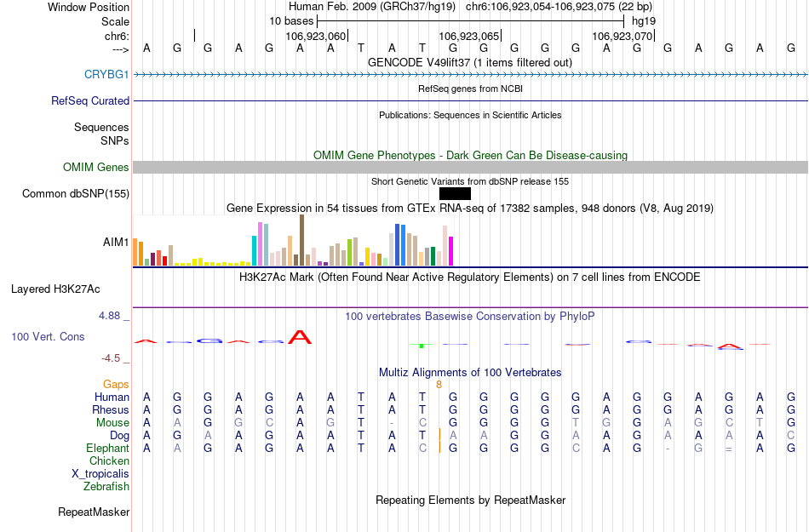The image size is (809, 532).
Task: Click the Scale label
Action: pyautogui.click(x=115, y=21)
